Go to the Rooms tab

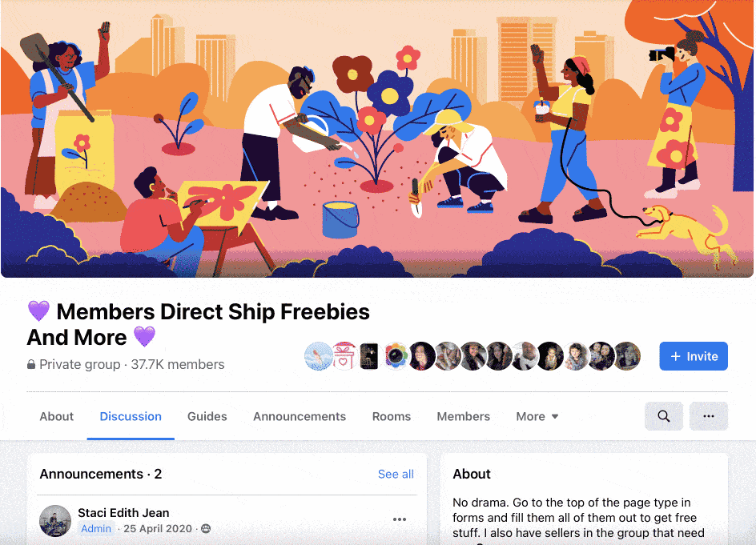[392, 416]
